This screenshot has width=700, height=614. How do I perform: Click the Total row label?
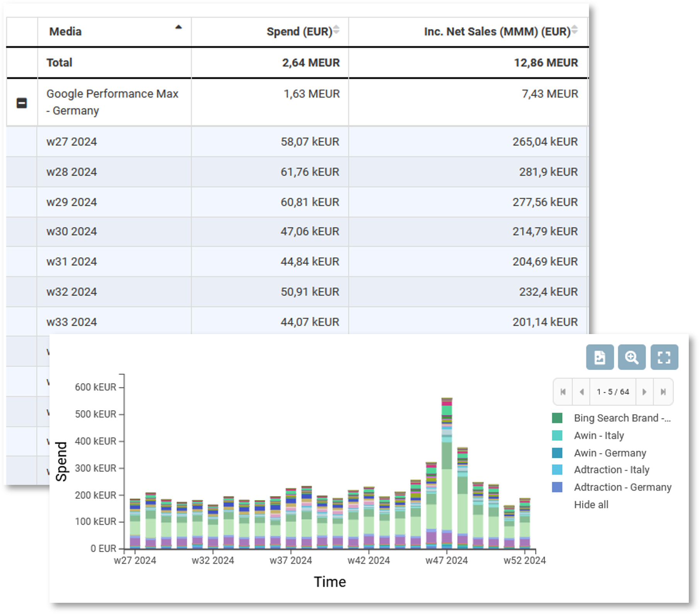pyautogui.click(x=59, y=63)
